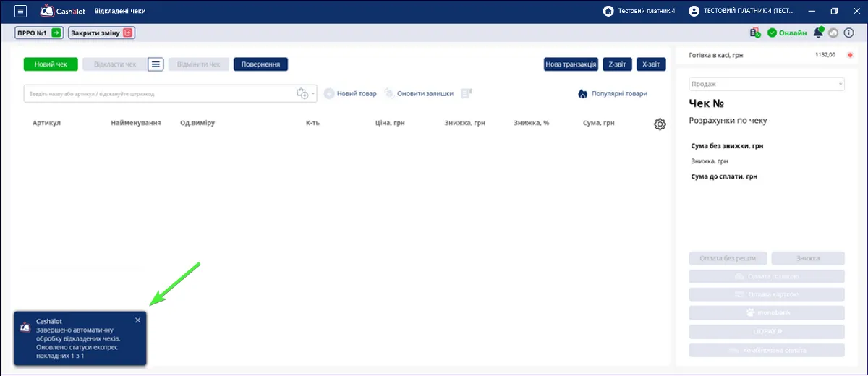Screen dimensions: 868x376
Task: Click the cloud sync icon
Action: point(833,33)
